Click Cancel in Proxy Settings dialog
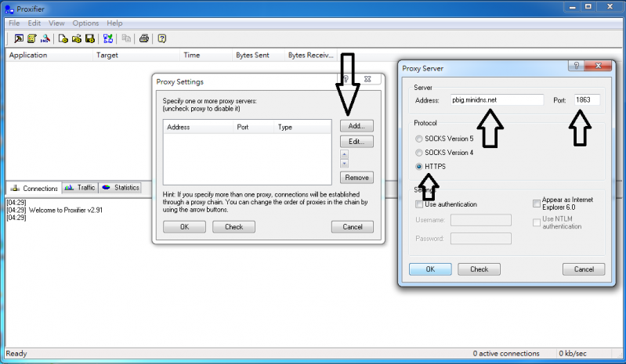This screenshot has width=626, height=364. click(352, 227)
